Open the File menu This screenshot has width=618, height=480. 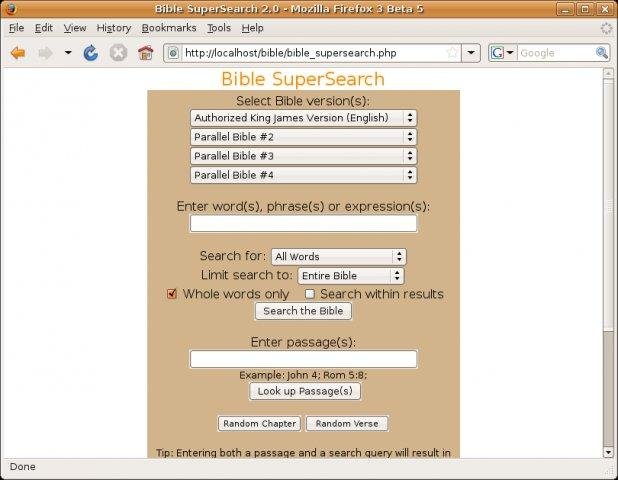(x=16, y=28)
